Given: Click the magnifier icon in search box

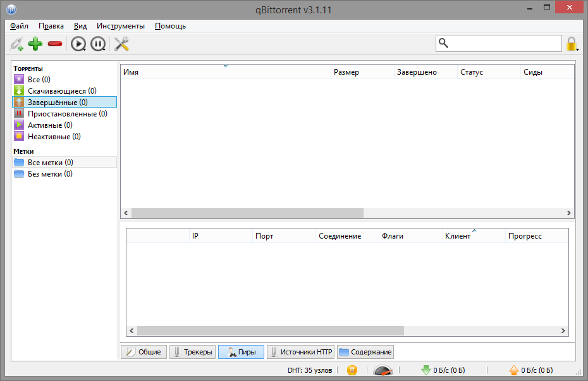Looking at the screenshot, I should click(443, 43).
